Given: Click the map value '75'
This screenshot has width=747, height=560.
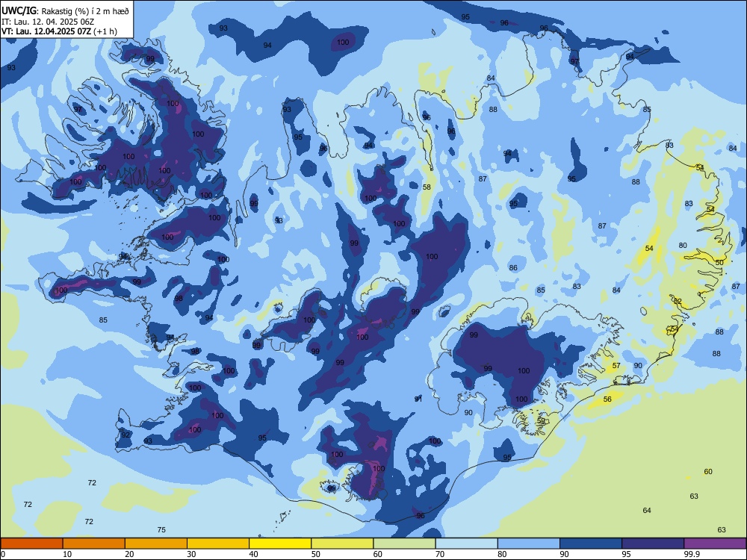Looking at the screenshot, I should tap(161, 529).
